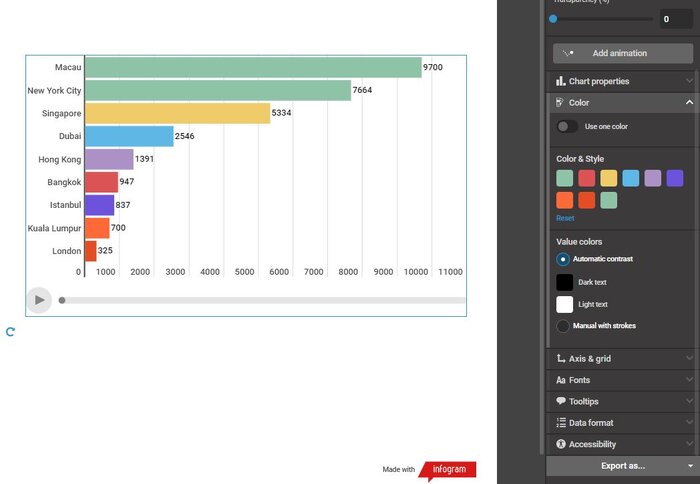Click the Add animation button
Screen dimensions: 700x484
622,53
